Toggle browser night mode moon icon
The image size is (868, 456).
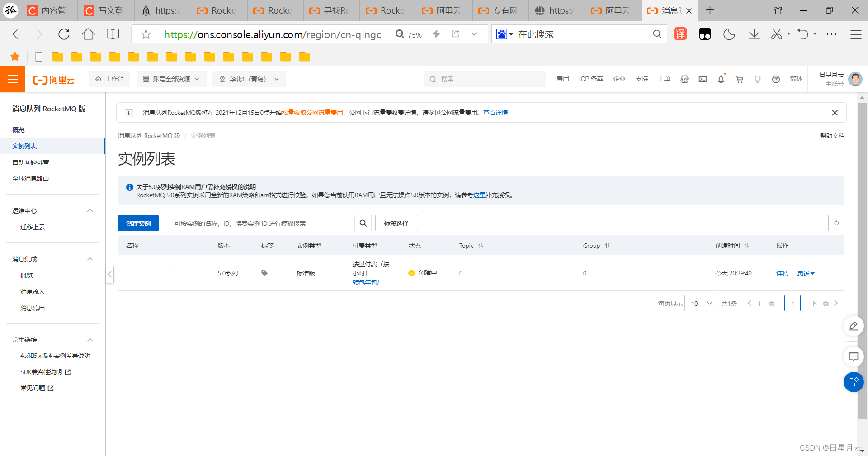point(729,34)
